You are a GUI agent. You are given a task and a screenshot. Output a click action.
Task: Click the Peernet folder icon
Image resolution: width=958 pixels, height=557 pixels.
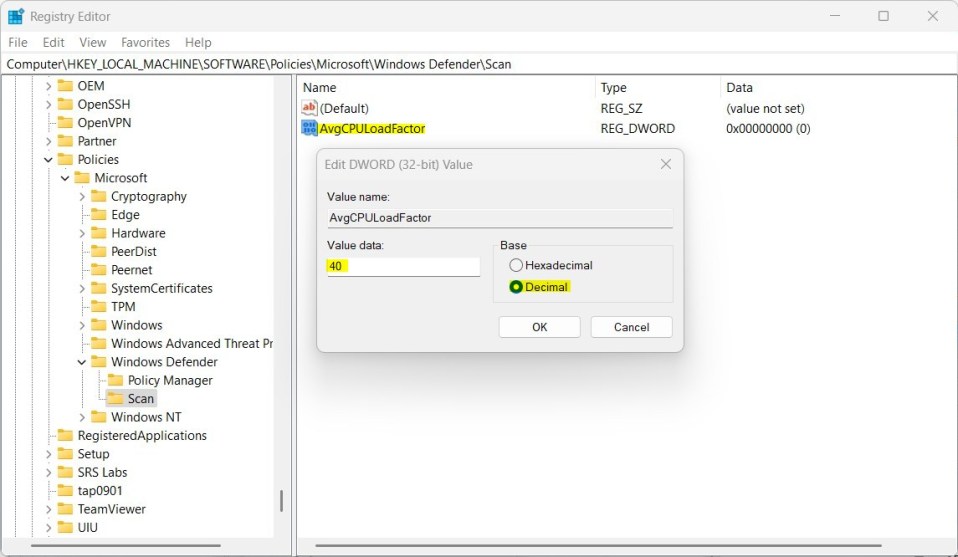(x=99, y=269)
